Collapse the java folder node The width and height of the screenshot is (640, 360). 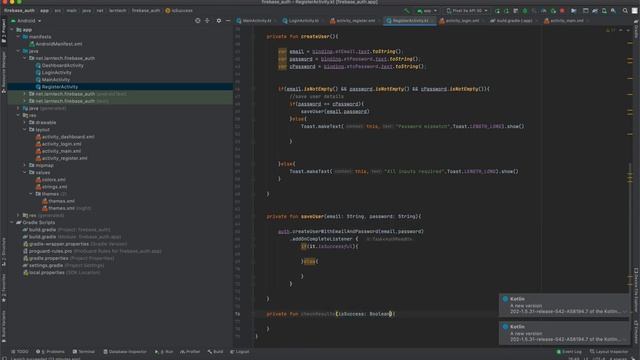pyautogui.click(x=18, y=51)
